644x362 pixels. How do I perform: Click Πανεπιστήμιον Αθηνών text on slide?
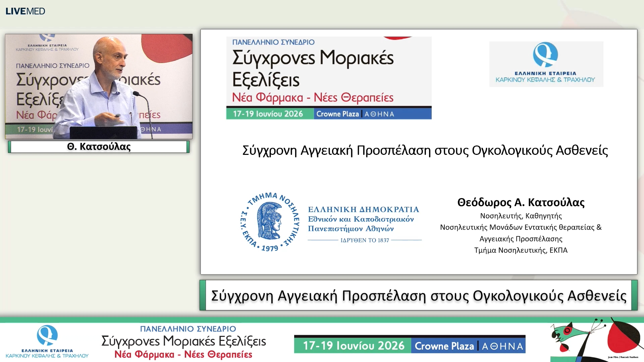[x=351, y=229]
